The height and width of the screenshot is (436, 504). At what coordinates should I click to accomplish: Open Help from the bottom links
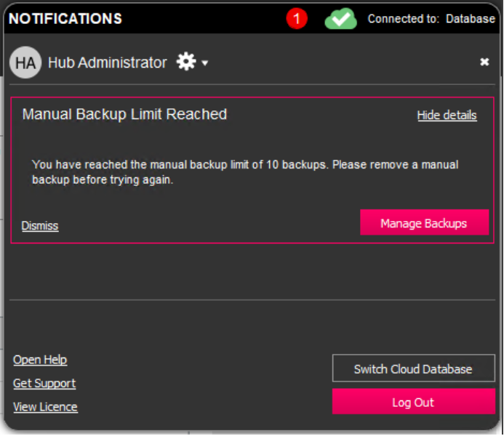(x=40, y=360)
